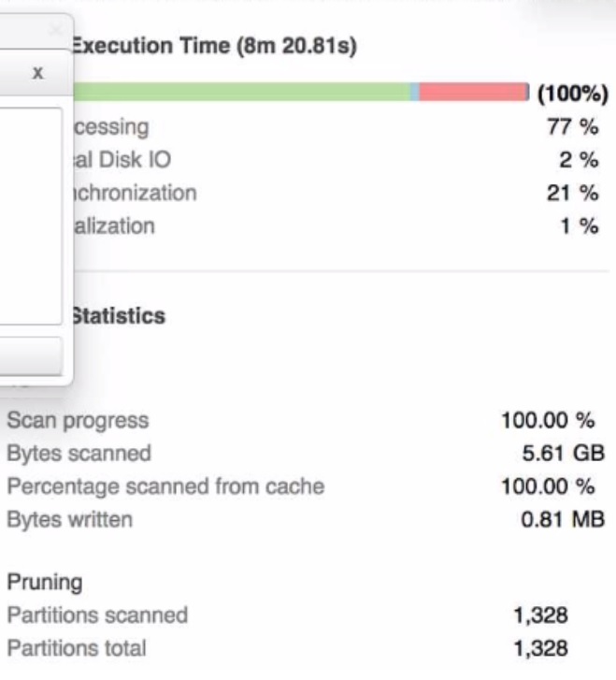Select the 21 % Synchronization value
Screen dimensions: 616x680
coord(572,193)
